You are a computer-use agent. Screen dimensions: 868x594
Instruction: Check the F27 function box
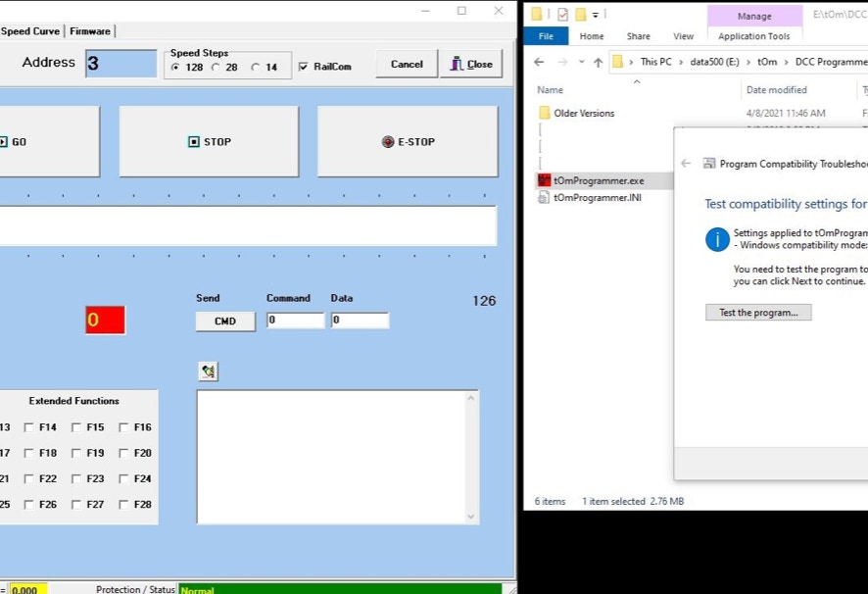[76, 505]
